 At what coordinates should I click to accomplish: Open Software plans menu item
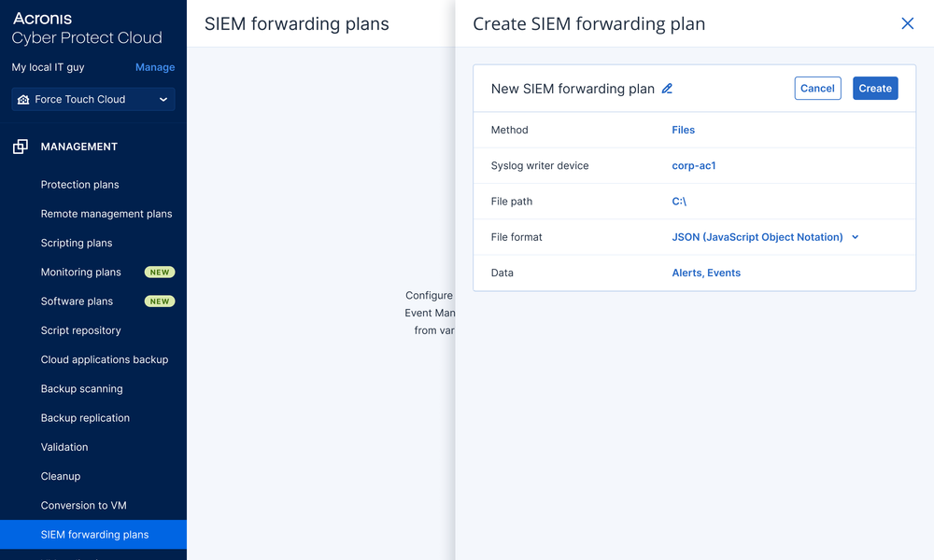tap(77, 301)
